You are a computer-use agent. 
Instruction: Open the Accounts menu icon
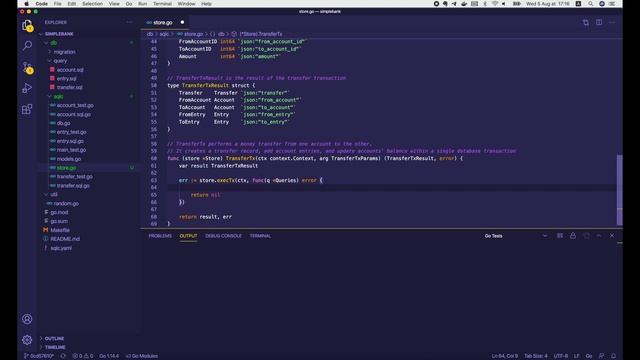[x=27, y=319]
